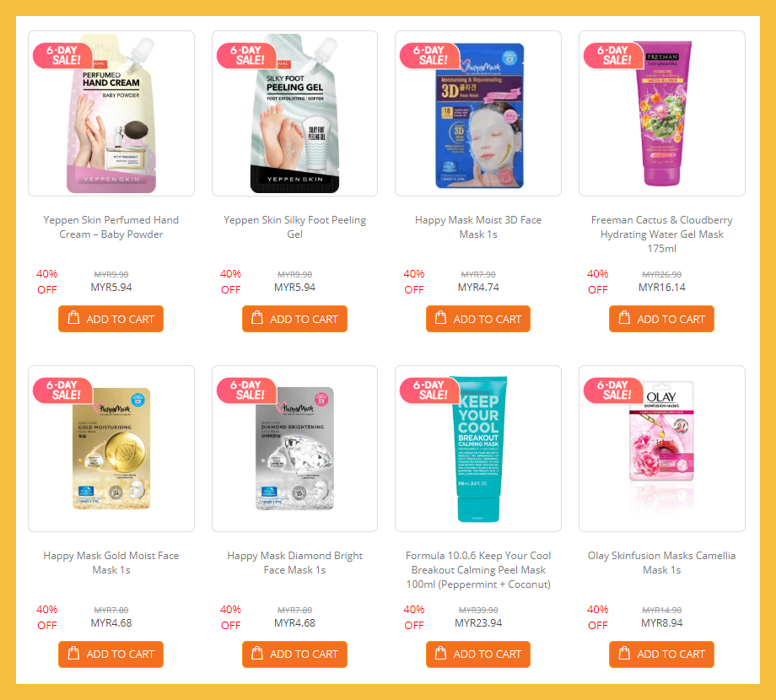Add Freeman Cactus & Cloudberry mask to cart
The height and width of the screenshot is (700, 776).
click(x=661, y=319)
